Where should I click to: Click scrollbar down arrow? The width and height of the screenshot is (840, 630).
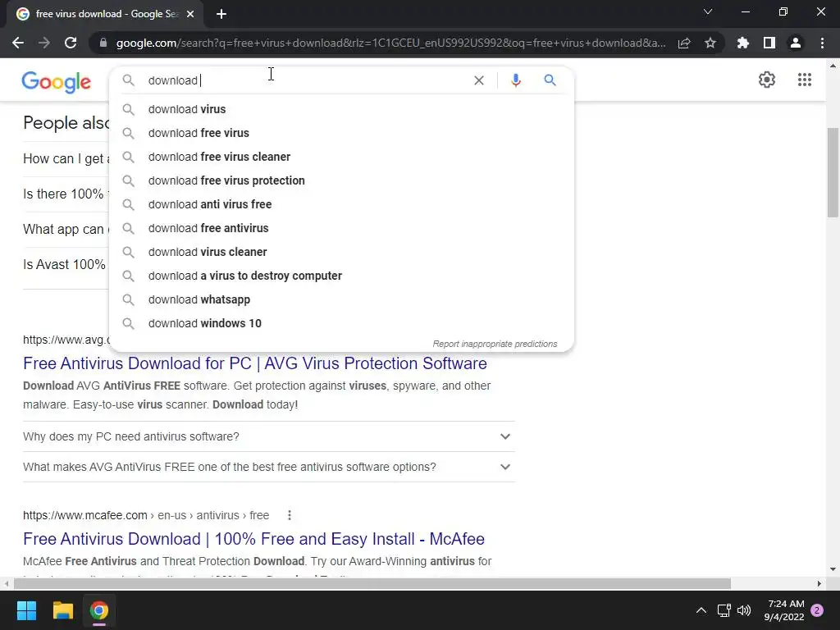833,569
